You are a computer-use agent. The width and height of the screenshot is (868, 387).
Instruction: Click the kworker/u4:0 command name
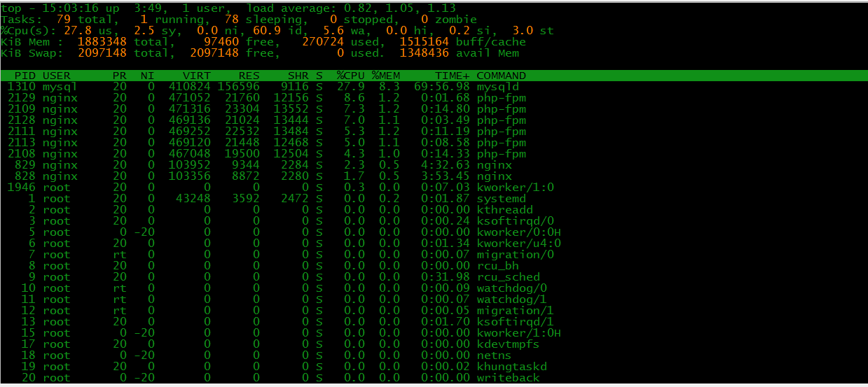(x=518, y=244)
